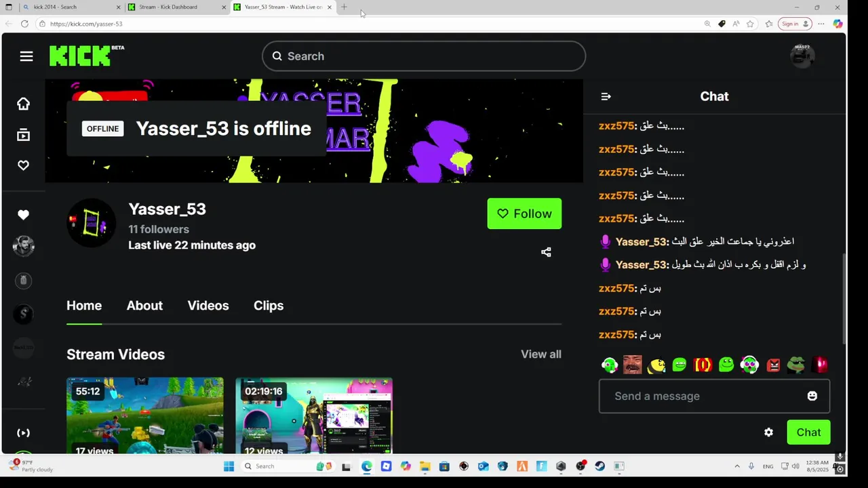Insert the yellow bee emote
The height and width of the screenshot is (488, 868).
(656, 365)
